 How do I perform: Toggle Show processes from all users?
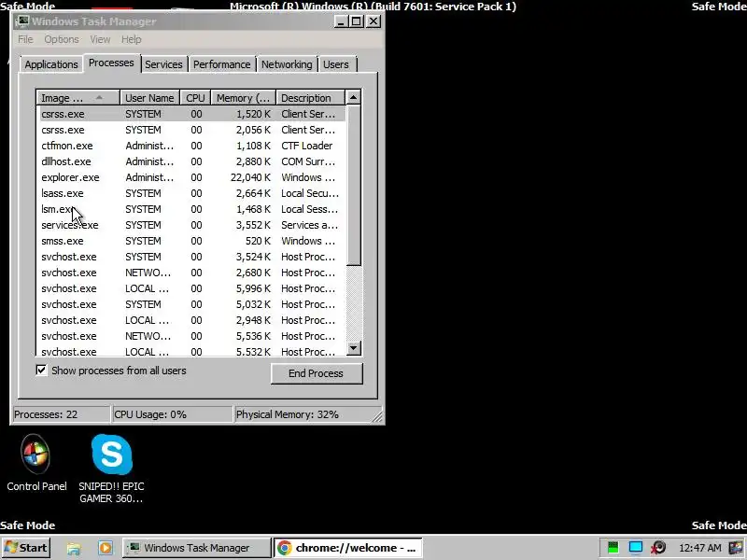click(41, 370)
